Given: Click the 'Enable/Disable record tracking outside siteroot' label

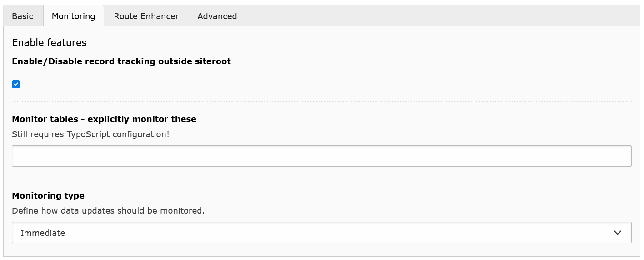Looking at the screenshot, I should click(x=121, y=61).
